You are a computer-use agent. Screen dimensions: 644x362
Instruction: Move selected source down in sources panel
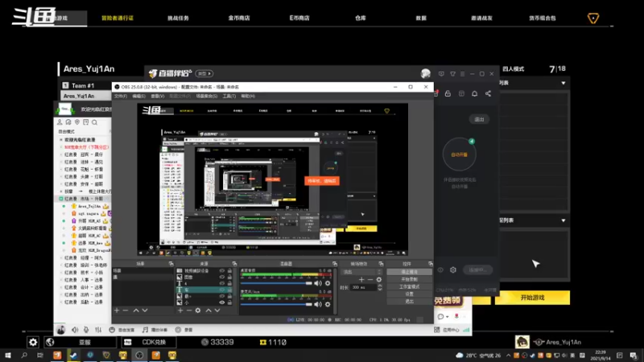[x=217, y=311]
